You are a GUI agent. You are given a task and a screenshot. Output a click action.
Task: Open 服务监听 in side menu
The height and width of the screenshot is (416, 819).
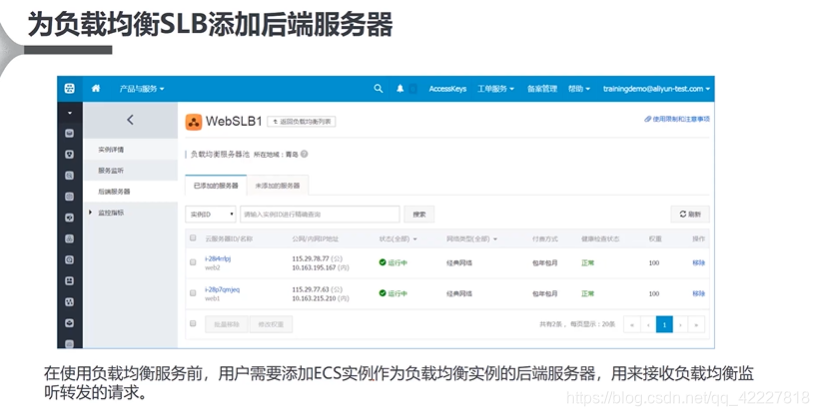[x=111, y=170]
